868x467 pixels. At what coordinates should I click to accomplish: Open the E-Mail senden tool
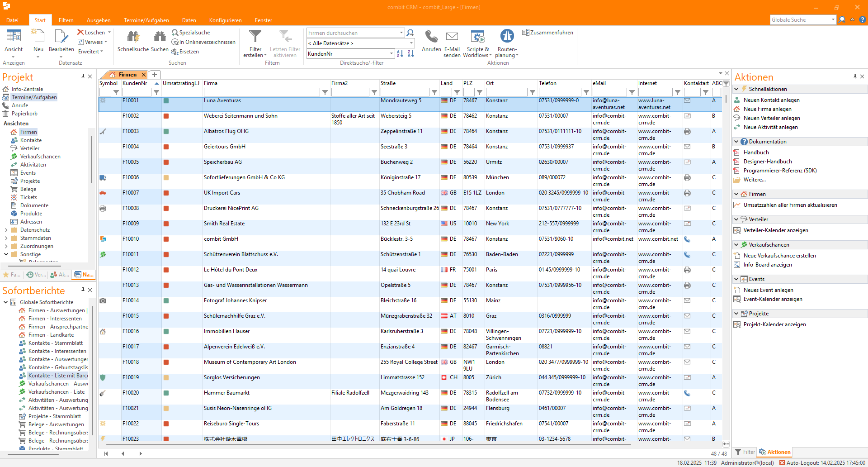(x=452, y=37)
